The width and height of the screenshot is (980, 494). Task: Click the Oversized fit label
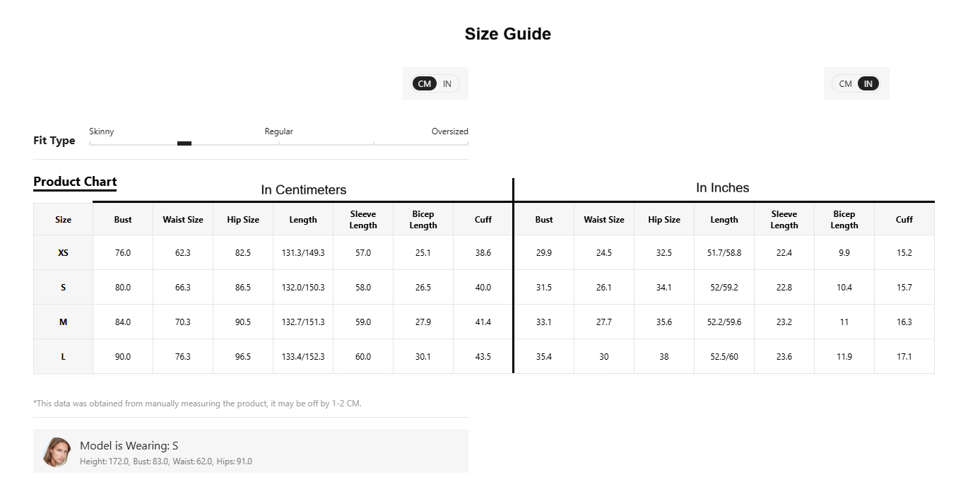pos(450,131)
